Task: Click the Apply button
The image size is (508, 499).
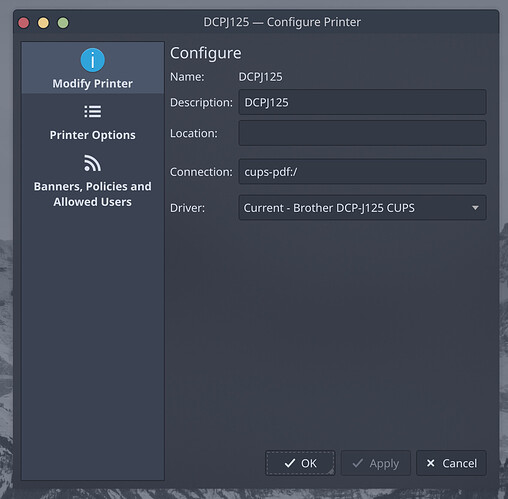Action: pos(376,463)
